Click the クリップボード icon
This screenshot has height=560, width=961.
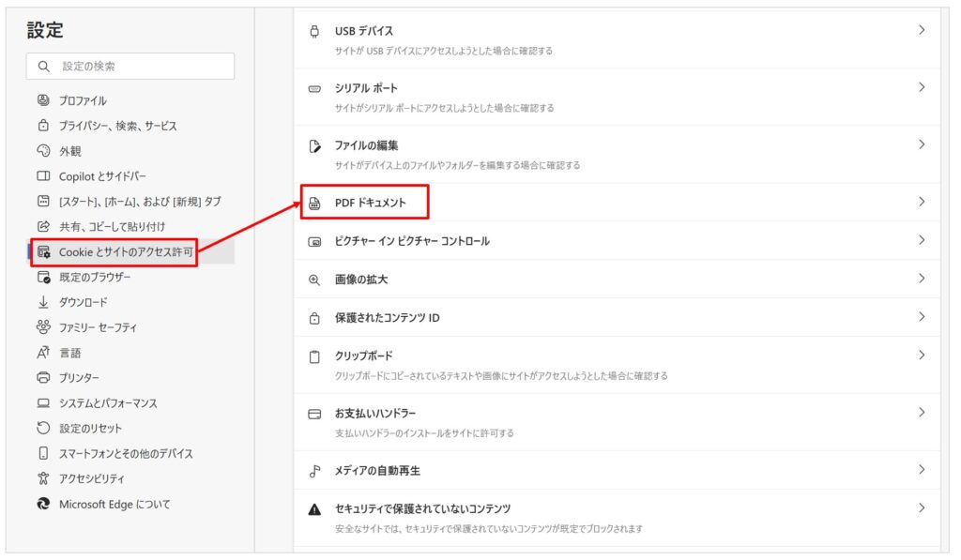coord(314,356)
